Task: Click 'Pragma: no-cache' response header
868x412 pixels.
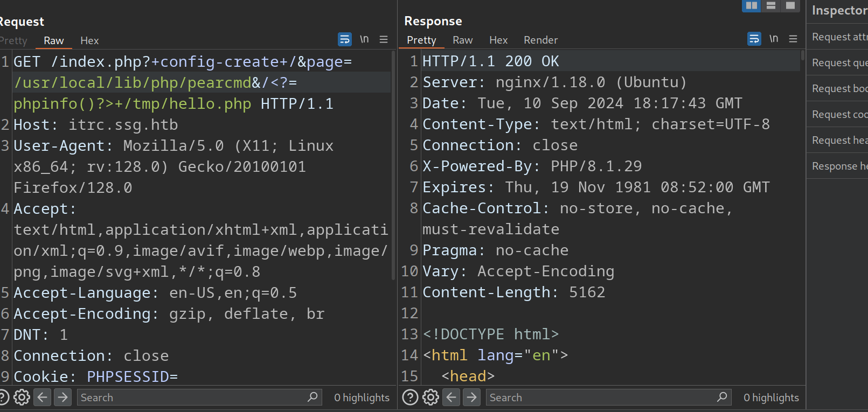Action: tap(496, 250)
